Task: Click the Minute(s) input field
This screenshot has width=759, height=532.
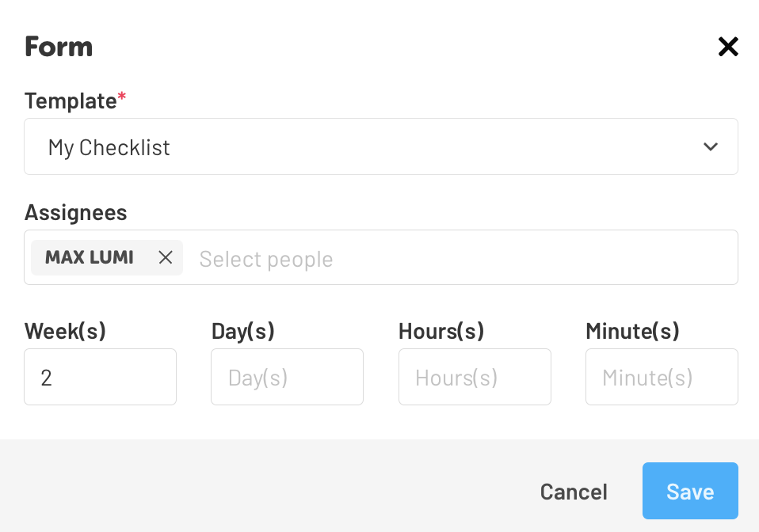Action: pos(662,377)
